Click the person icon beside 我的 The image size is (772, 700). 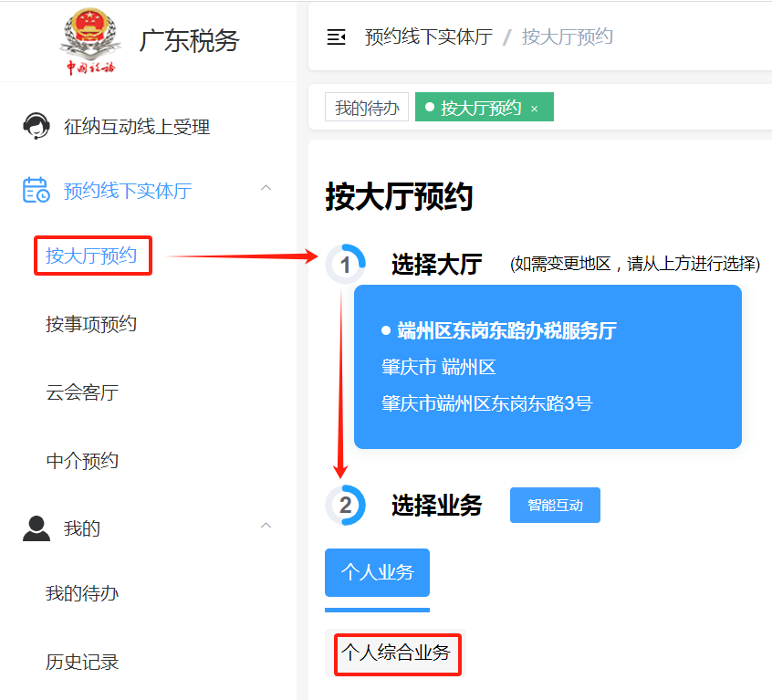(36, 528)
